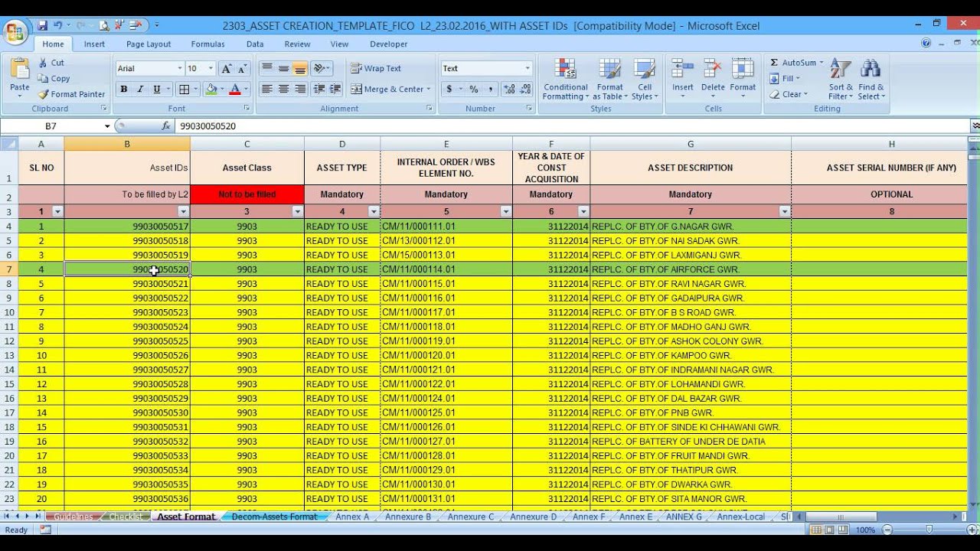The width and height of the screenshot is (980, 551).
Task: Apply Comma Style format
Action: click(x=489, y=90)
